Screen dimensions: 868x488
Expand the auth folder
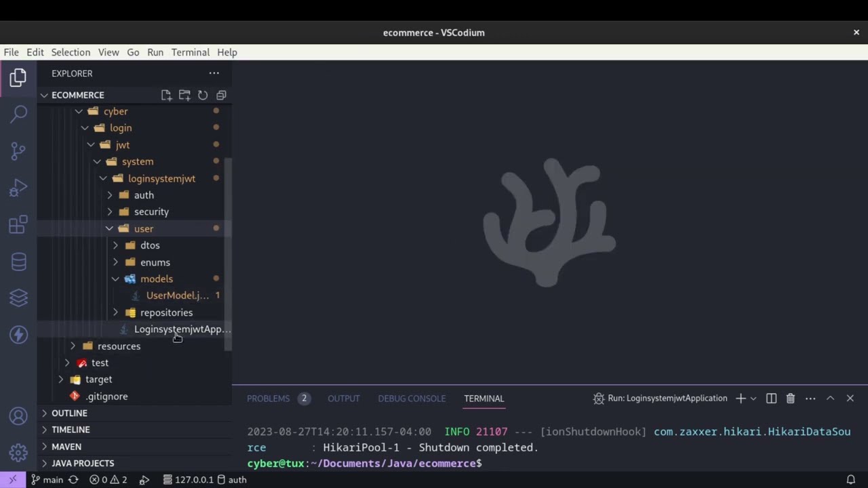pos(134,195)
